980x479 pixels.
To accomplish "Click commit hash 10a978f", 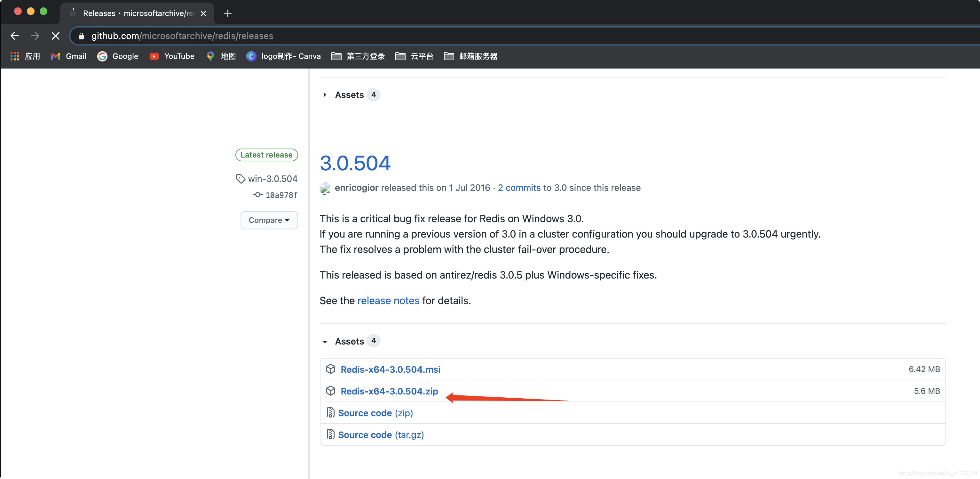I will click(281, 195).
